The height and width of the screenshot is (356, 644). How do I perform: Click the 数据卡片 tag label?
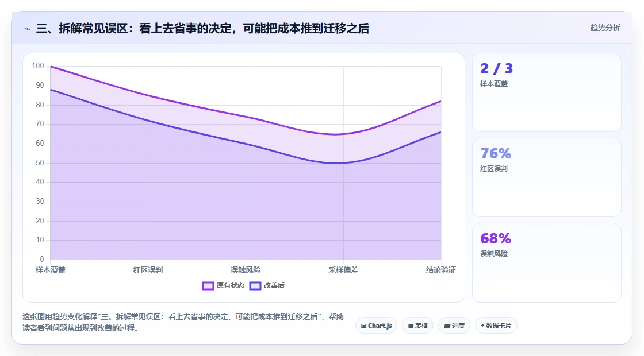[x=499, y=326]
